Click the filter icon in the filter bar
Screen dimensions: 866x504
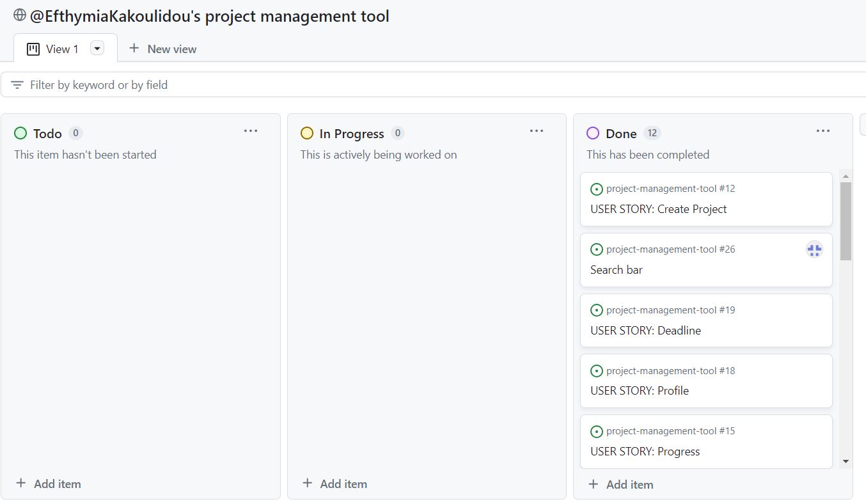coord(17,84)
